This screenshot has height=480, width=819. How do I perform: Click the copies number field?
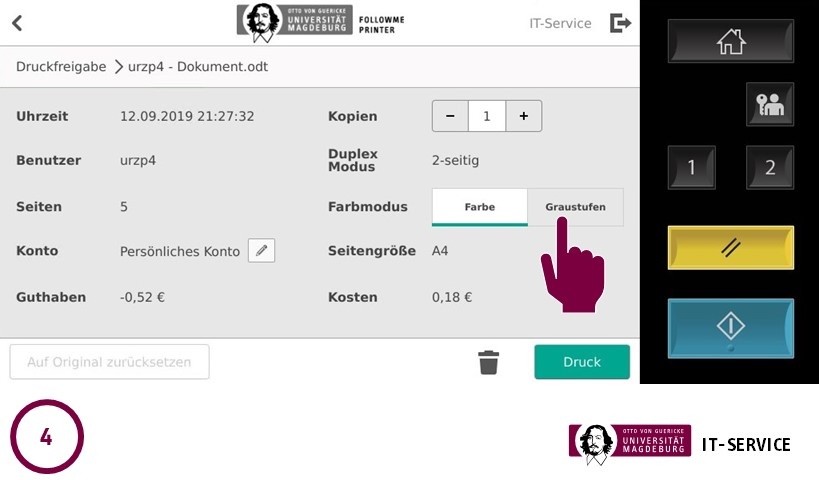487,116
